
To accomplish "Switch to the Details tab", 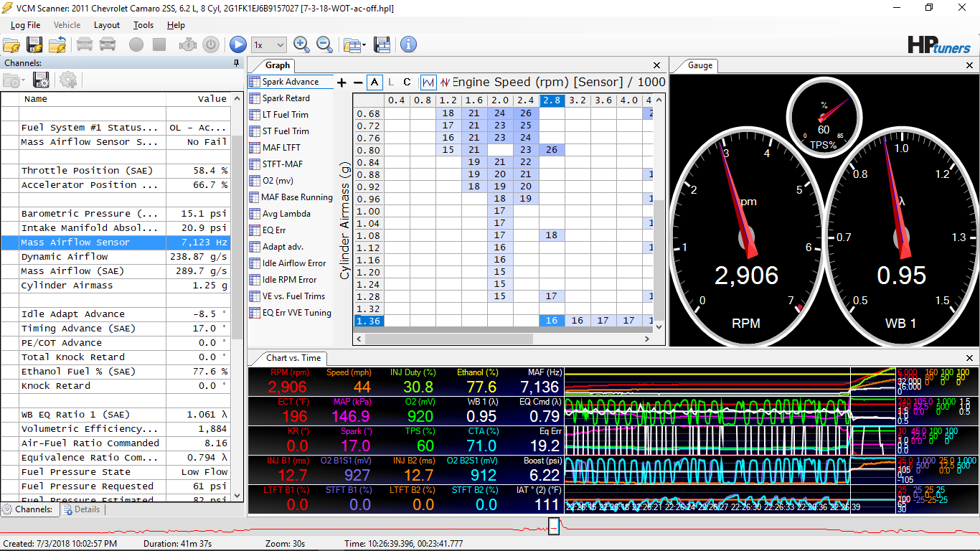I will coord(81,509).
